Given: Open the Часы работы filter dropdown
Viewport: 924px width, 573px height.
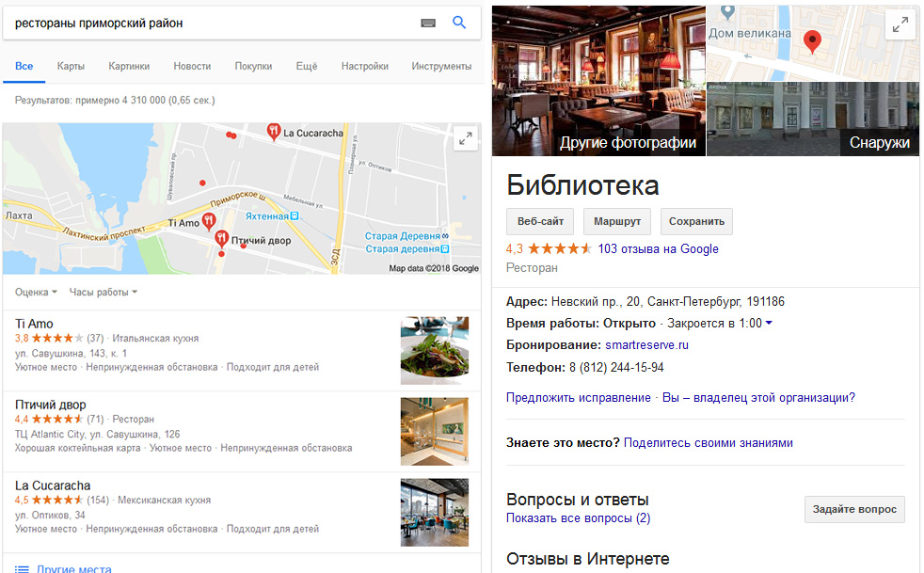Looking at the screenshot, I should click(104, 292).
